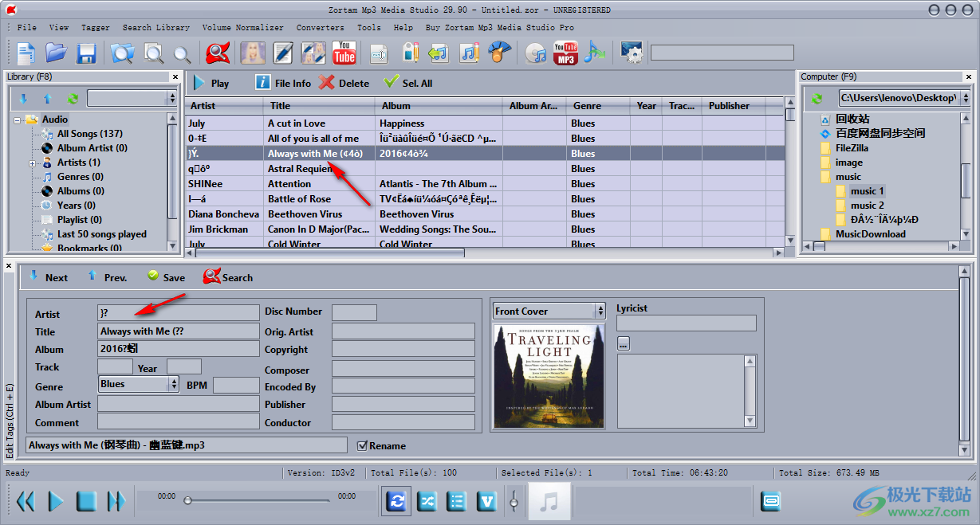Click the red YouTube icon in the toolbar

tap(344, 53)
